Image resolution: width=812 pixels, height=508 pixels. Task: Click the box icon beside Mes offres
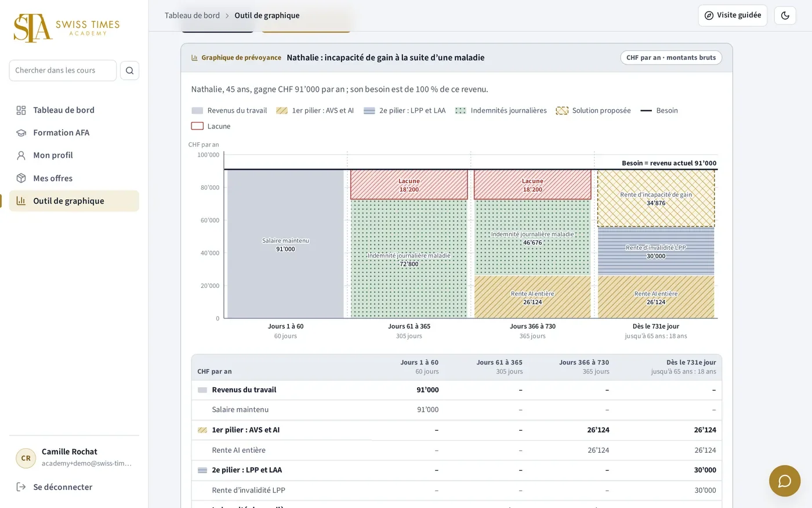(x=21, y=178)
